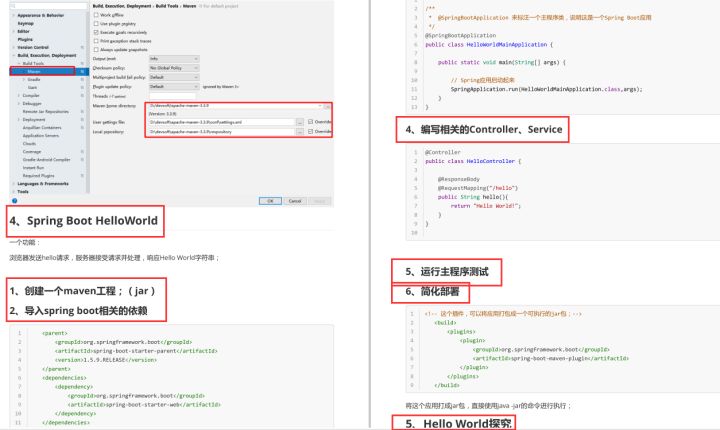
Task: Enable the Work offline checkbox
Action: 96,15
